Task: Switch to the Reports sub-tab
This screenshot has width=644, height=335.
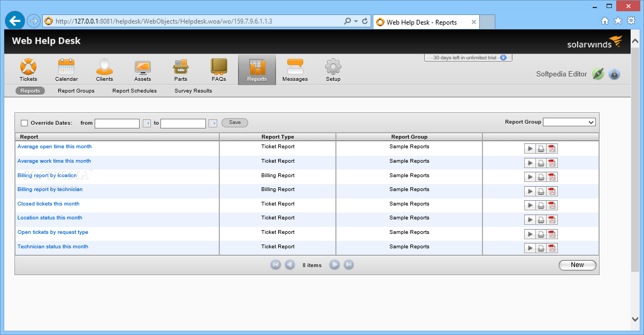Action: (x=30, y=90)
